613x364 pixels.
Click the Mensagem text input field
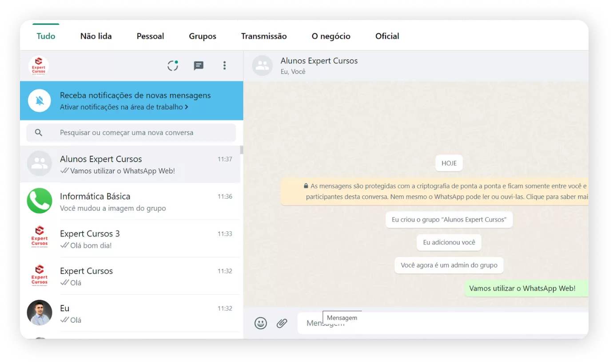pos(443,323)
